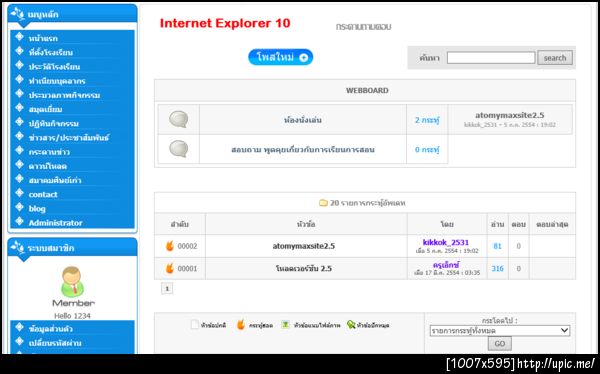Click the green image-attachment icon in the legend

click(x=285, y=325)
